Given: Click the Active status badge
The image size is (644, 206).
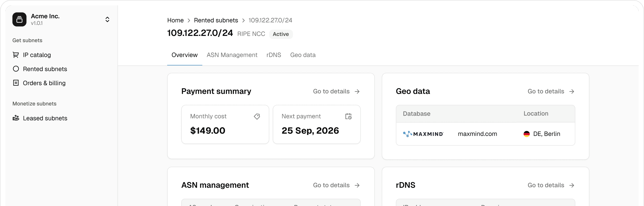Looking at the screenshot, I should click(x=281, y=34).
